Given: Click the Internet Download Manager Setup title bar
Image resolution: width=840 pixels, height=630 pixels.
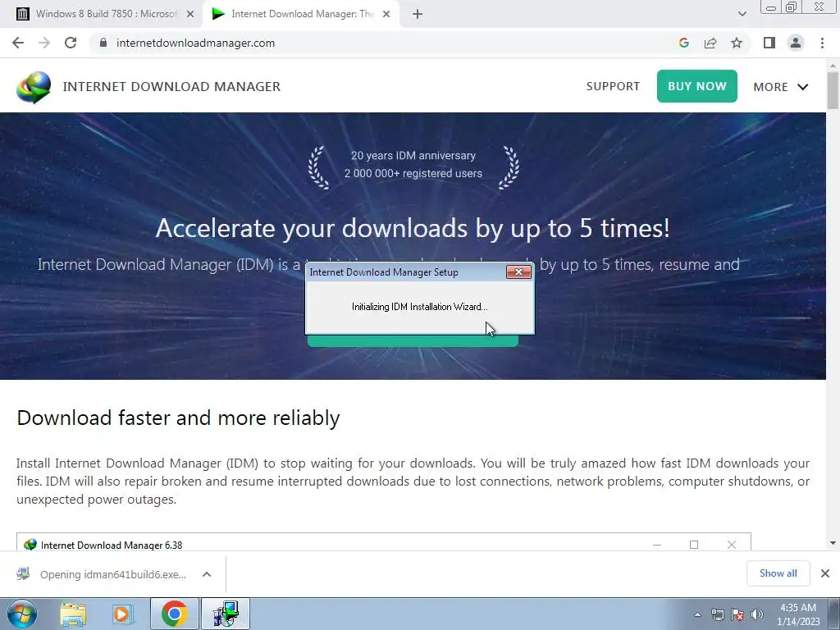Looking at the screenshot, I should 407,272.
